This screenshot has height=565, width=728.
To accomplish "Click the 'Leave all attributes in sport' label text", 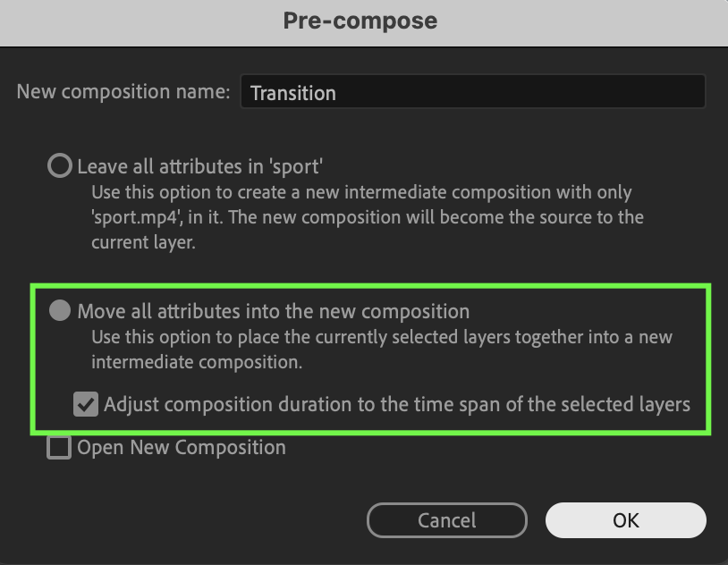I will 200,166.
